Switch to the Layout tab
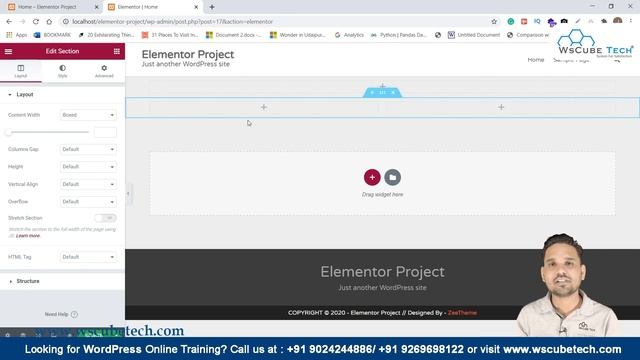 [21, 71]
